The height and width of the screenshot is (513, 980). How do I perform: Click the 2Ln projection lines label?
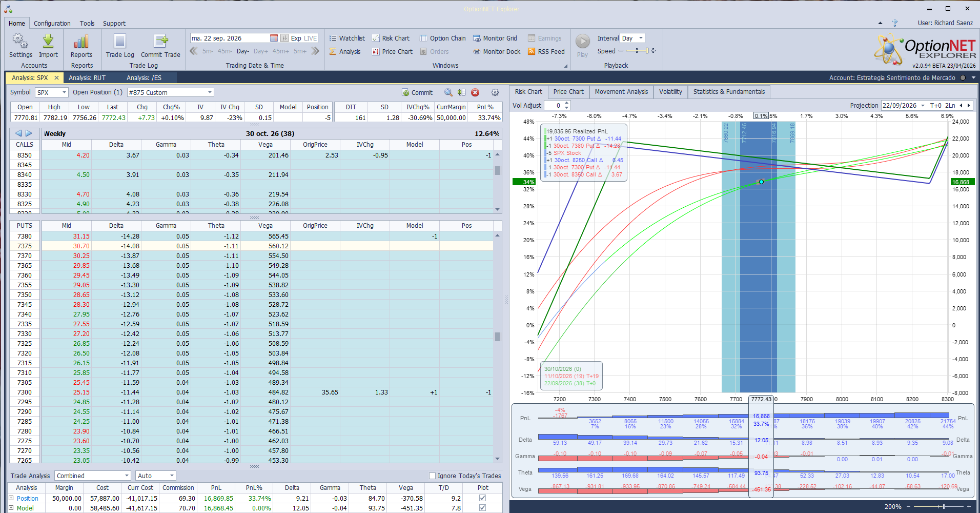(x=950, y=105)
